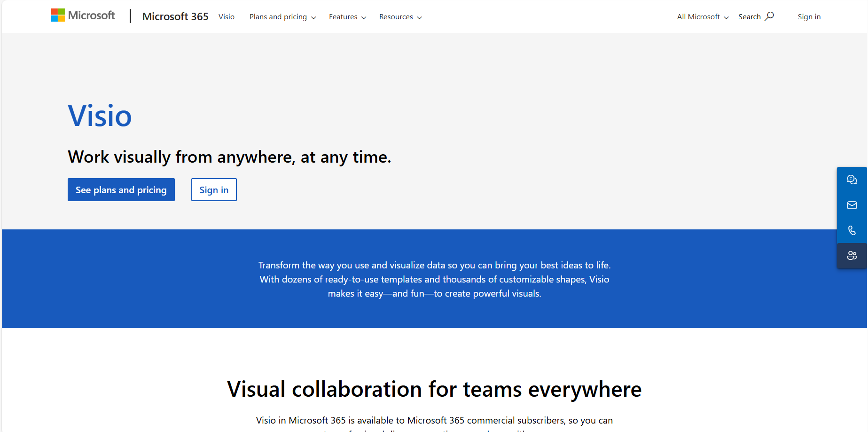This screenshot has height=432, width=868.
Task: Click 'Work visually from anywhere, at any time.' text
Action: click(229, 157)
